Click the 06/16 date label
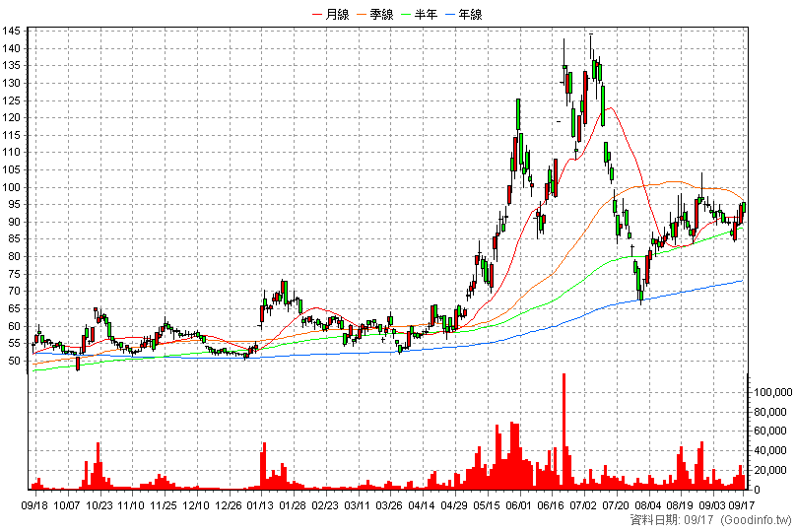The image size is (796, 532). pyautogui.click(x=551, y=505)
